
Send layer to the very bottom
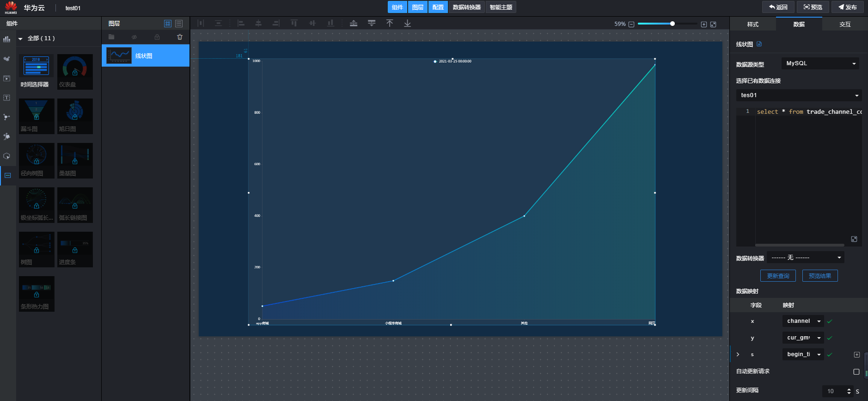(x=407, y=23)
